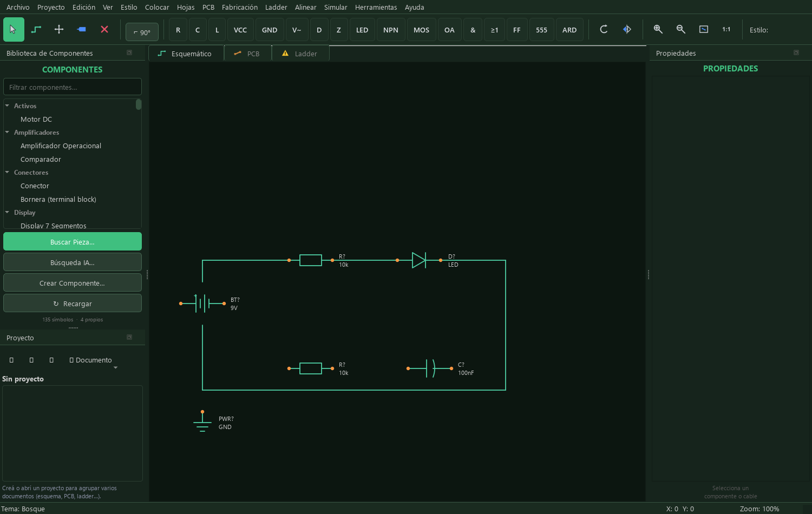Open the Fabricación menu

pos(240,7)
